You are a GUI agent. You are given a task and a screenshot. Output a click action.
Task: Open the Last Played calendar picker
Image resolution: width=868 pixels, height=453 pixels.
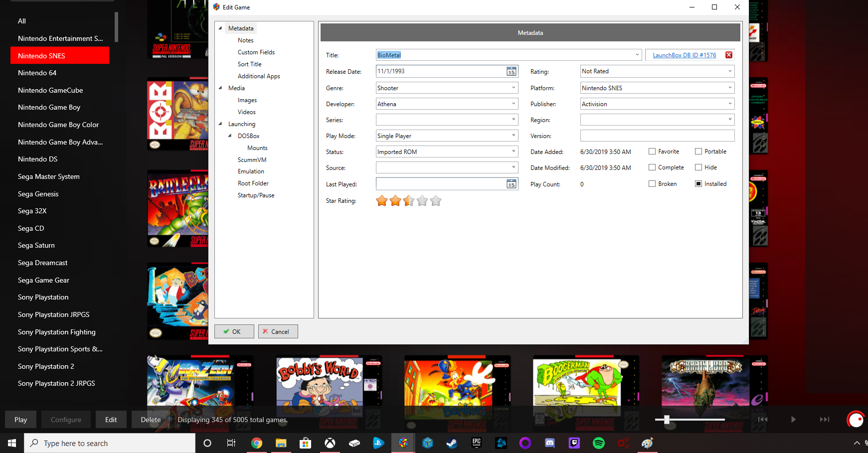point(512,184)
